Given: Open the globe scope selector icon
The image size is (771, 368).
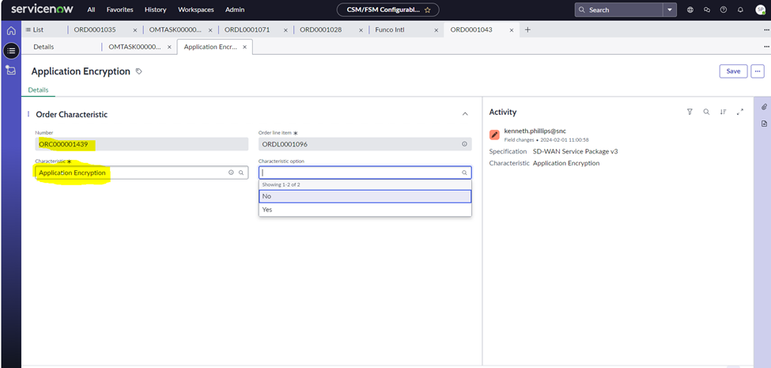Looking at the screenshot, I should click(x=690, y=10).
